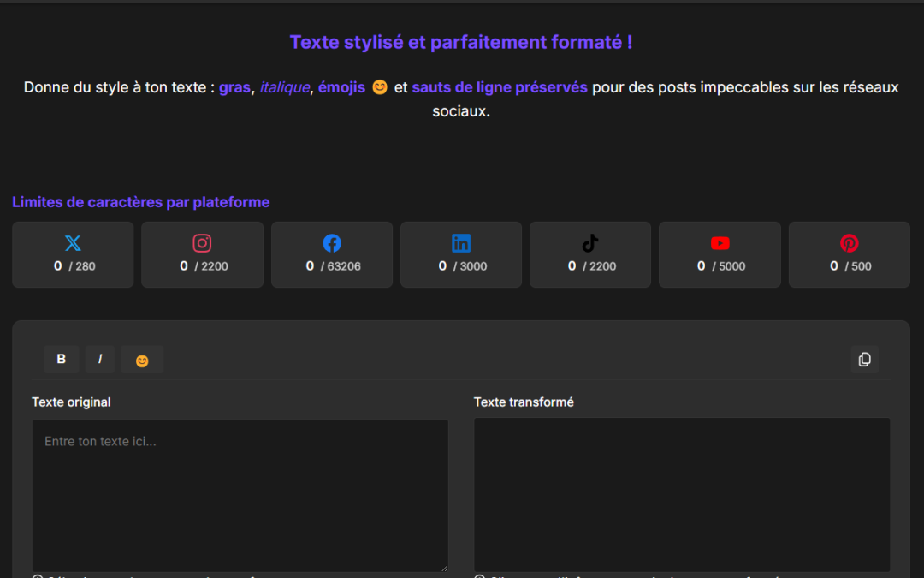
Task: Click the Instagram '0 / 2200' counter
Action: (204, 266)
